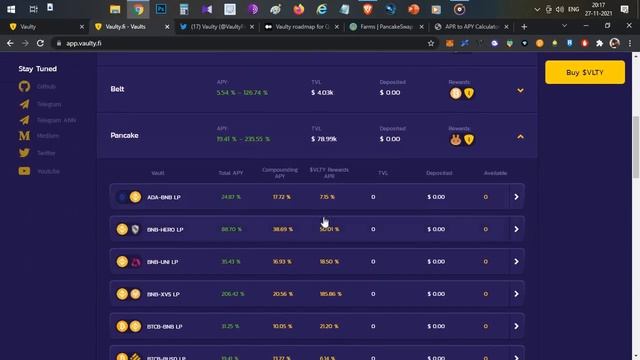Open the Twitter bird icon
The image size is (640, 360).
(x=24, y=153)
